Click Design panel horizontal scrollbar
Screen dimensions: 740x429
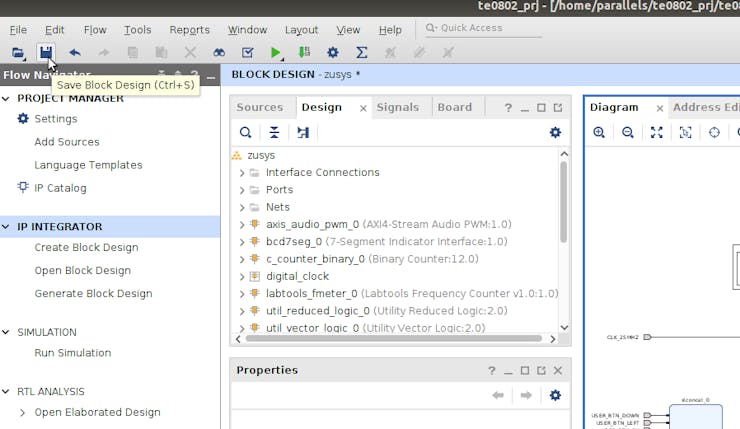pos(394,338)
